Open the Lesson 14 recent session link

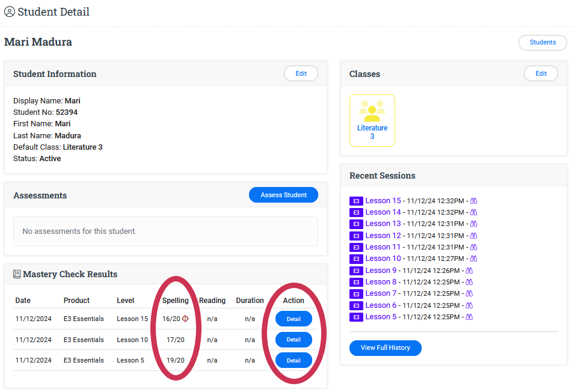click(x=383, y=212)
